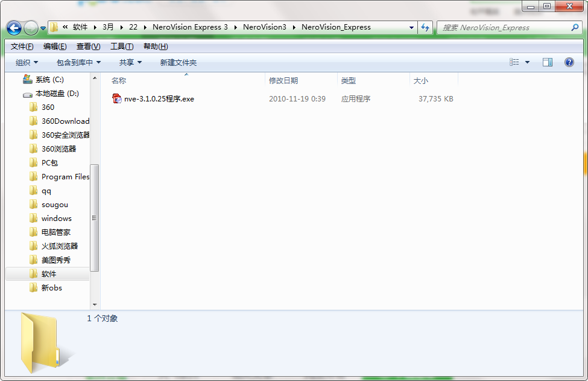588x381 pixels.
Task: Click the navigation pane scrollbar thumb
Action: 95,218
